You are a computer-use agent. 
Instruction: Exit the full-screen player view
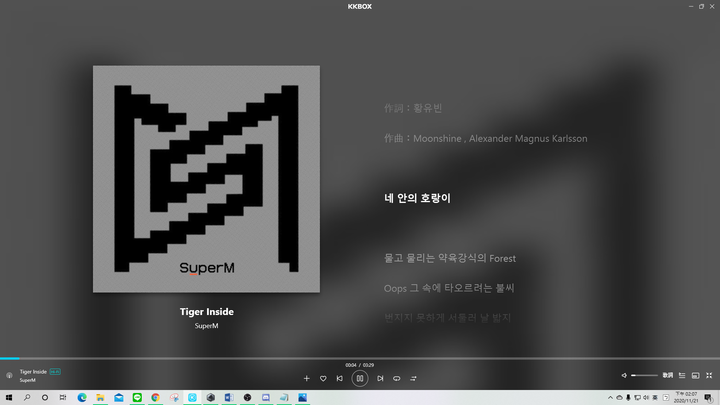(709, 376)
